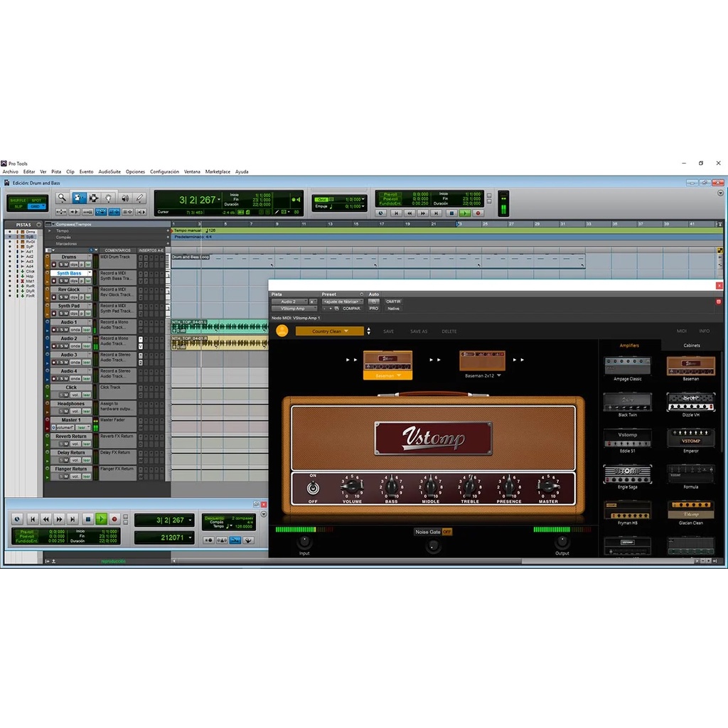Click Rewind in floating transport window
Viewport: 728px width, 728px height.
[x=45, y=519]
